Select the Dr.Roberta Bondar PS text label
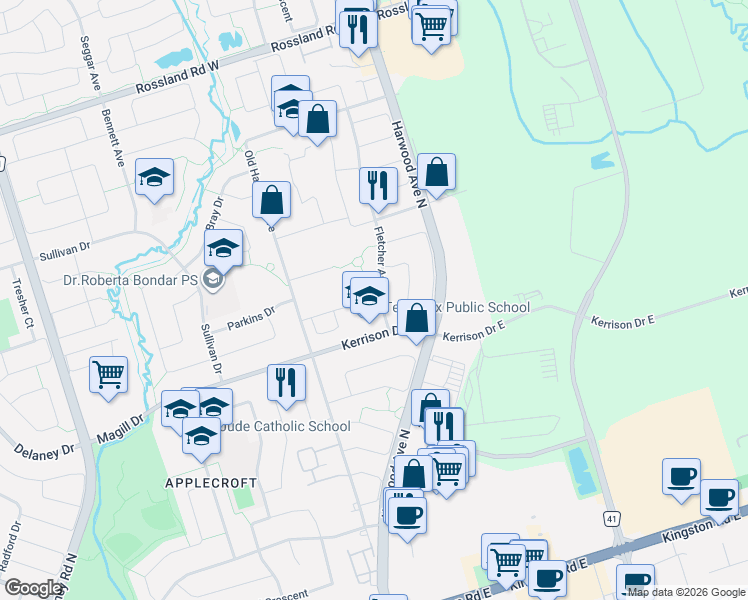Viewport: 748px width, 600px height. [x=131, y=280]
